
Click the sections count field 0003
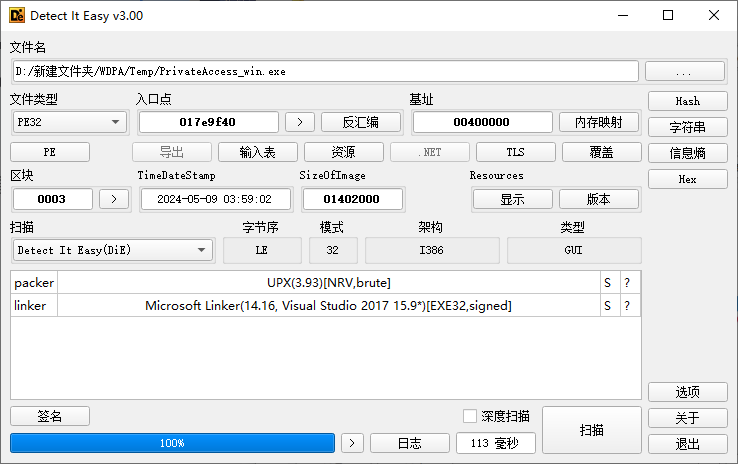[52, 199]
